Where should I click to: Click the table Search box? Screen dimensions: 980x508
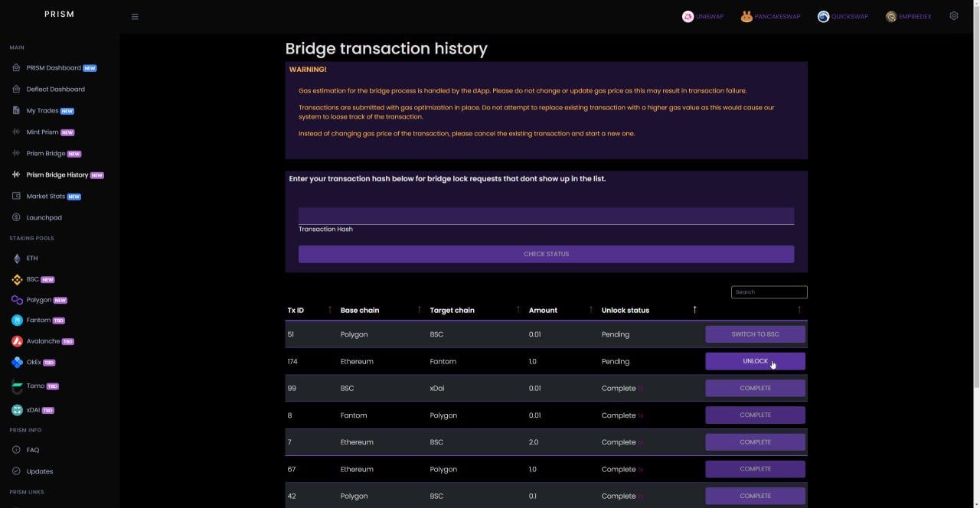pos(769,291)
